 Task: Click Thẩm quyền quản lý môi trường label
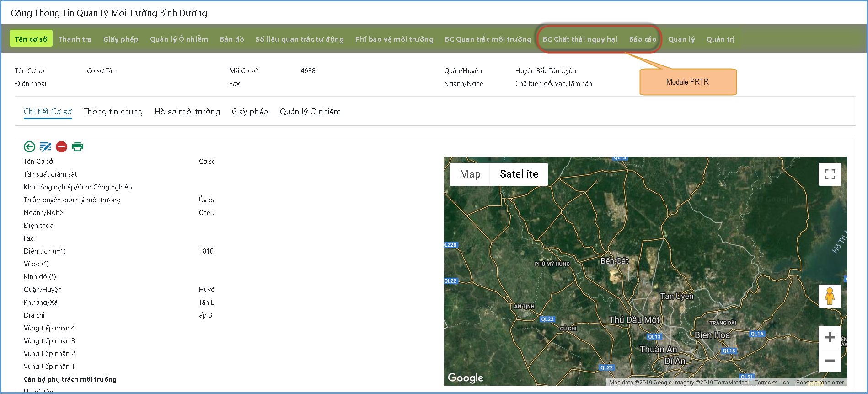click(72, 200)
